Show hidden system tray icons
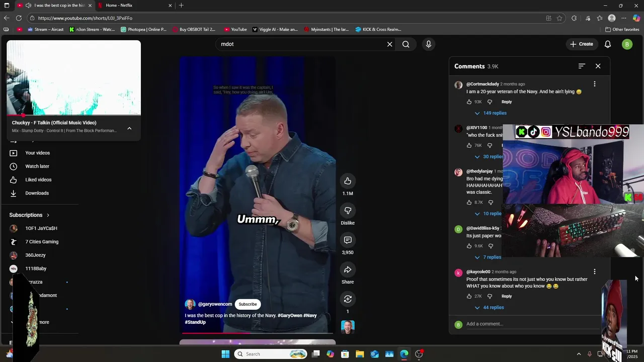This screenshot has height=362, width=644. click(x=579, y=354)
